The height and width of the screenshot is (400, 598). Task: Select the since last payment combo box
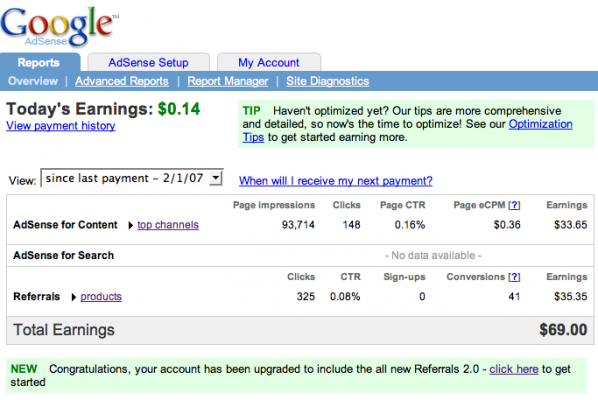coord(132,178)
